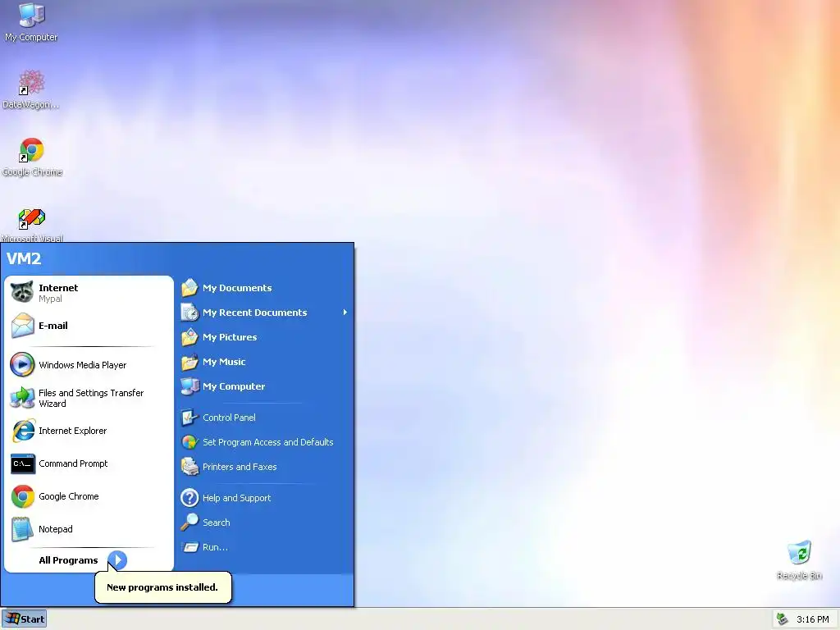Image resolution: width=840 pixels, height=630 pixels.
Task: Launch Internet Explorer from Start menu
Action: (89, 431)
